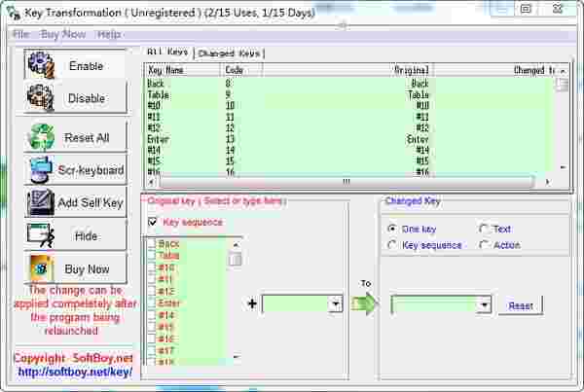Check the Back key checkbox in list
The width and height of the screenshot is (584, 392).
click(x=151, y=244)
